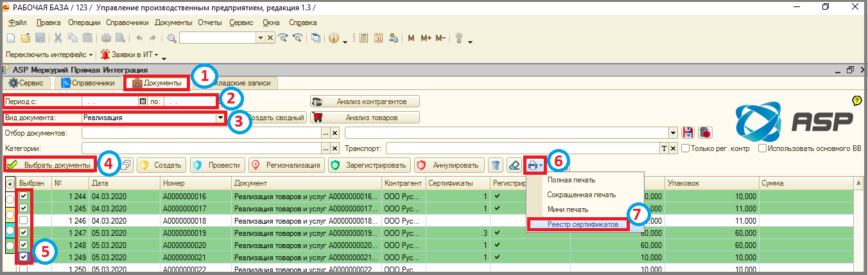Click the info help icon
Image resolution: width=868 pixels, height=275 pixels.
[334, 38]
